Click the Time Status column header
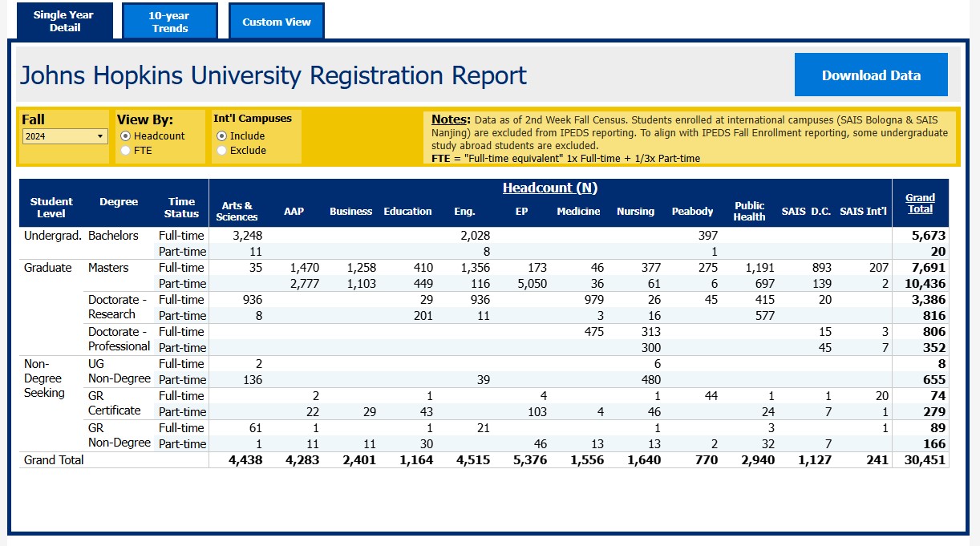Screen dimensions: 980x546 click(x=181, y=208)
